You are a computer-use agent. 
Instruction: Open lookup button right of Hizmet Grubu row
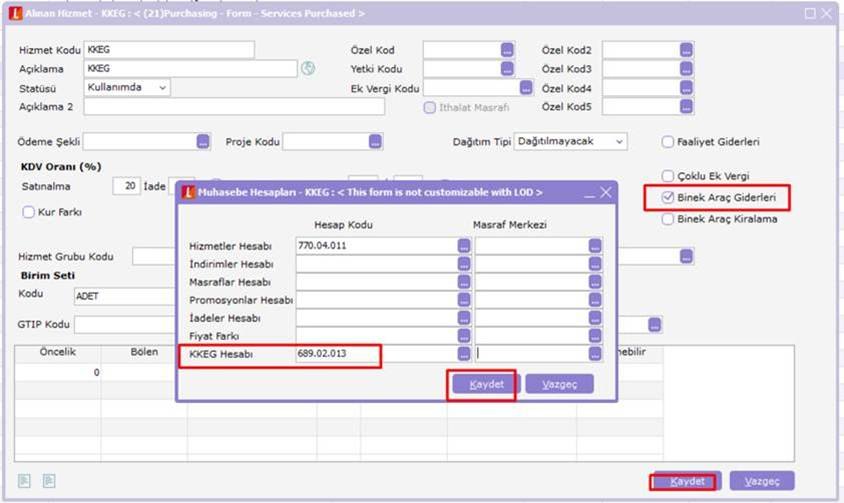click(x=686, y=256)
